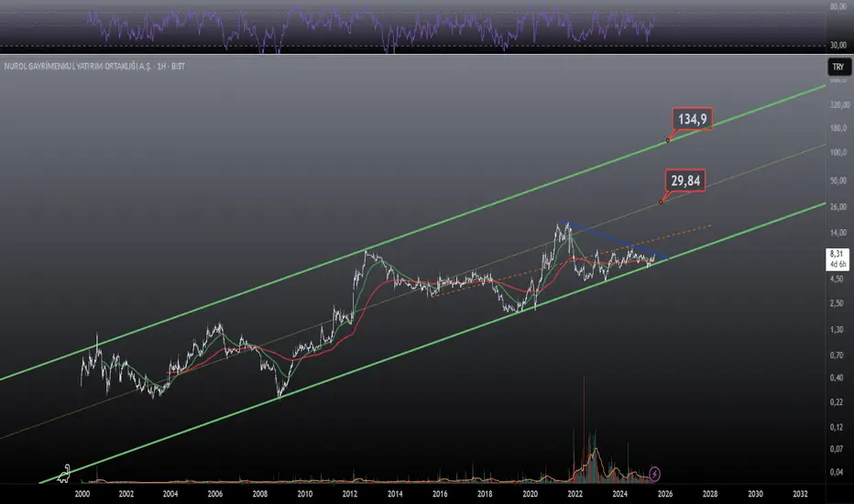Click the 2012 label on time axis

(350, 494)
